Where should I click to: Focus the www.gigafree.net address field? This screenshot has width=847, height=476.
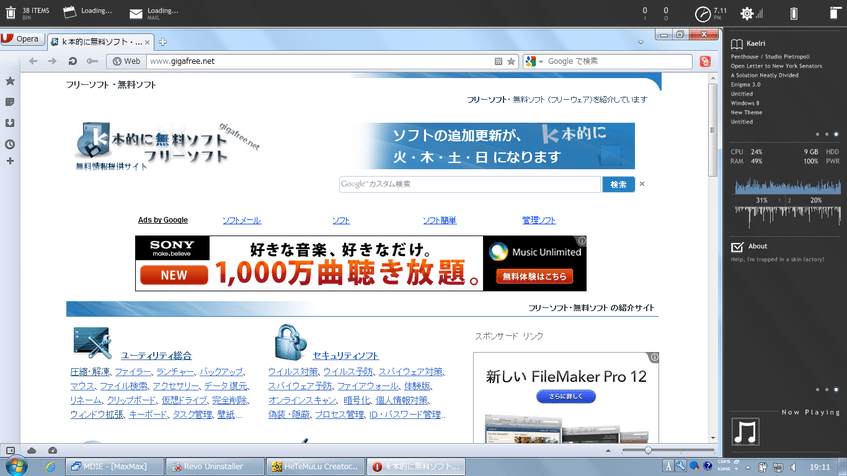coord(319,61)
